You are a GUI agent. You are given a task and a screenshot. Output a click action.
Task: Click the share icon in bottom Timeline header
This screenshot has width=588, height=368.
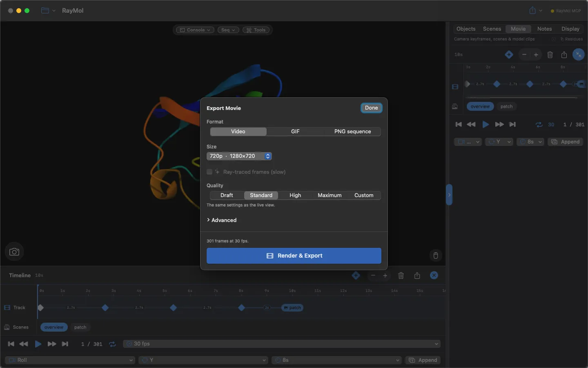[417, 276]
